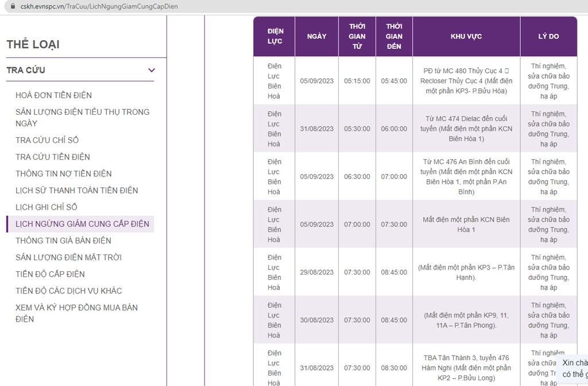Open TIẾN ĐỘ CÁC DỊCH VỤ KHÁC
588x386 pixels.
[x=69, y=291]
